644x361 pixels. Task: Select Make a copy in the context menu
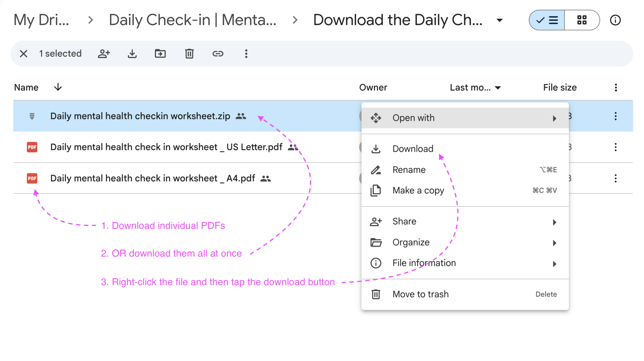point(418,190)
